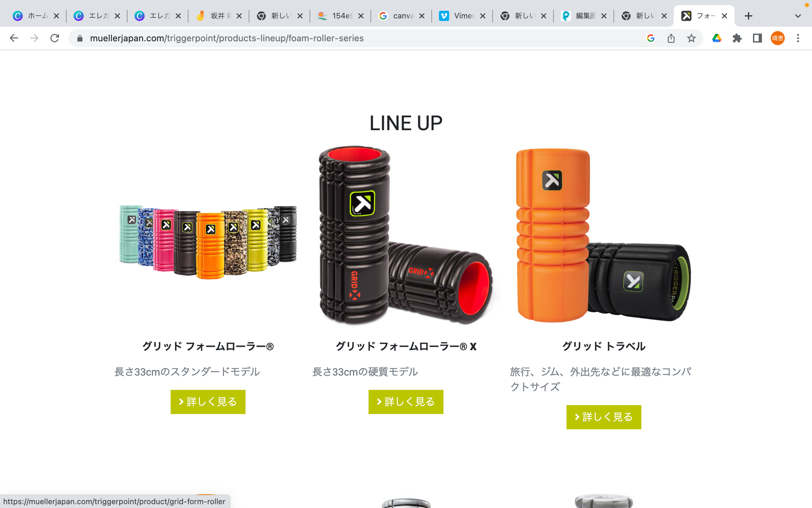812x508 pixels.
Task: Open a new tab with plus button
Action: (x=749, y=16)
